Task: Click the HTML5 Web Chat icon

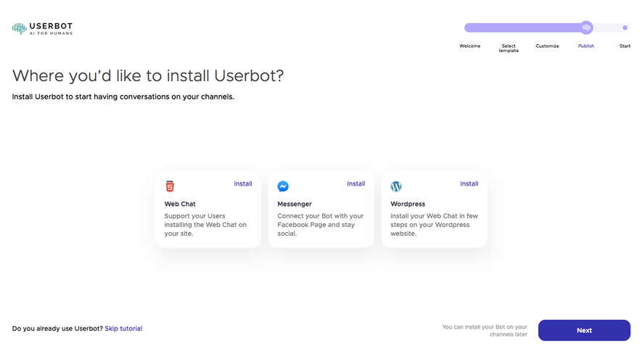Action: click(x=170, y=186)
